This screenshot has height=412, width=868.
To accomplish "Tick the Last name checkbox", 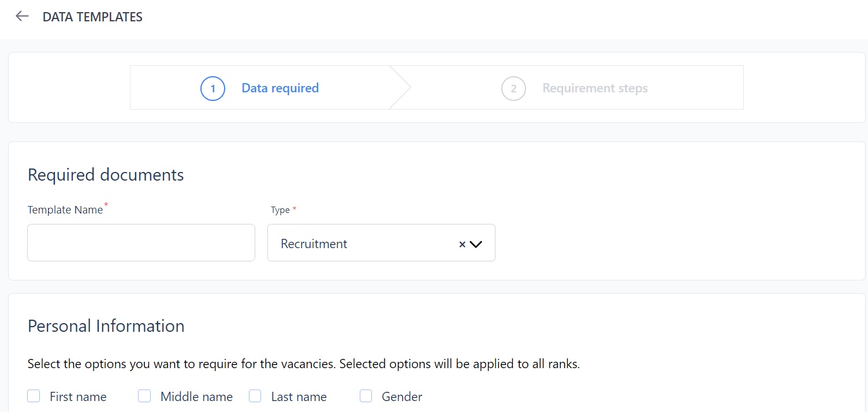I will [255, 396].
